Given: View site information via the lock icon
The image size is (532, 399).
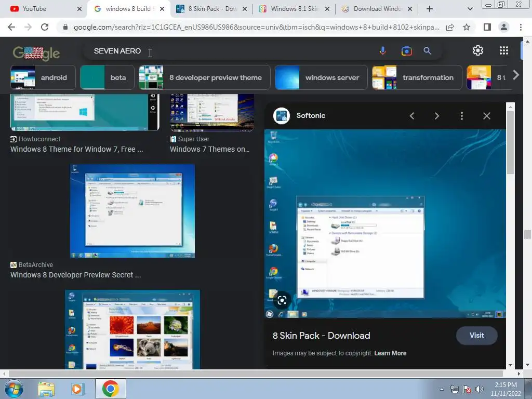Looking at the screenshot, I should point(65,27).
